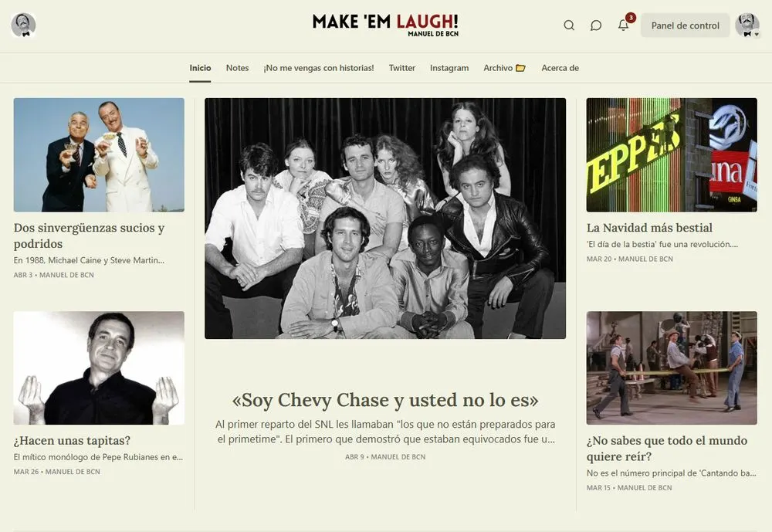Click the SNL cast featured photo
Viewport: 772px width, 532px height.
385,219
